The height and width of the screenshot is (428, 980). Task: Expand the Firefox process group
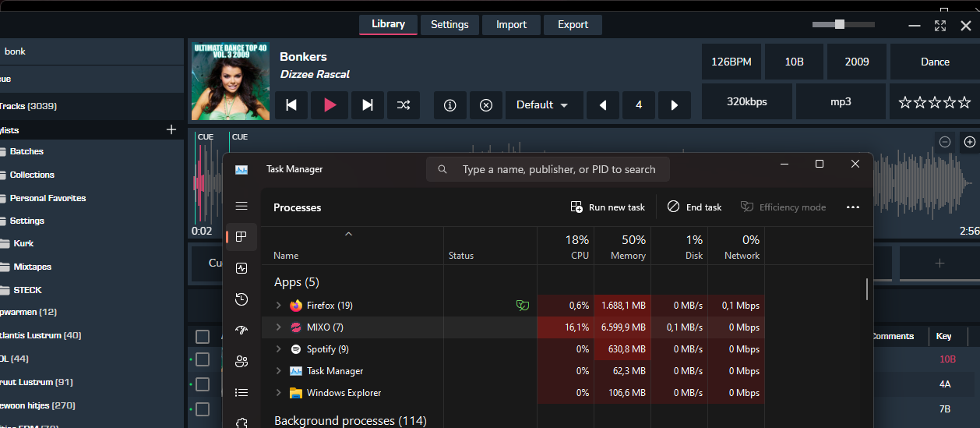coord(279,306)
